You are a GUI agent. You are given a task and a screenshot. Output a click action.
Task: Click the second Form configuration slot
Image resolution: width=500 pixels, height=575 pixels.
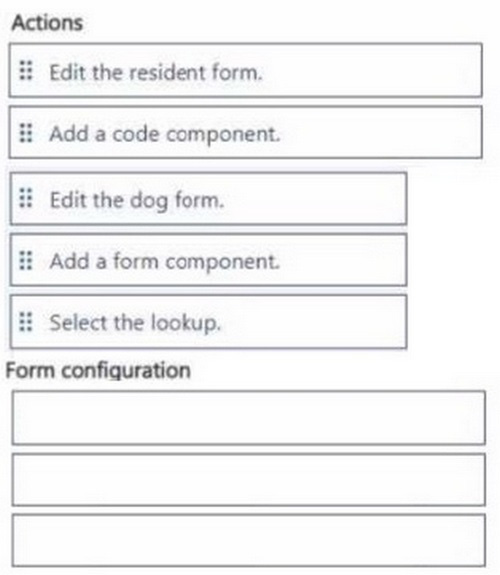coord(248,480)
